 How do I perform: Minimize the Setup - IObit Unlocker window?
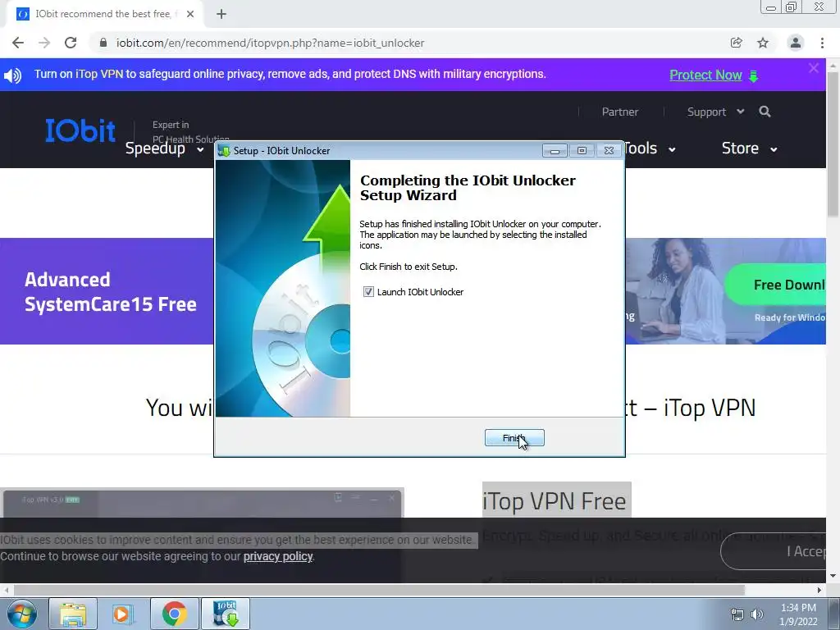pos(555,151)
